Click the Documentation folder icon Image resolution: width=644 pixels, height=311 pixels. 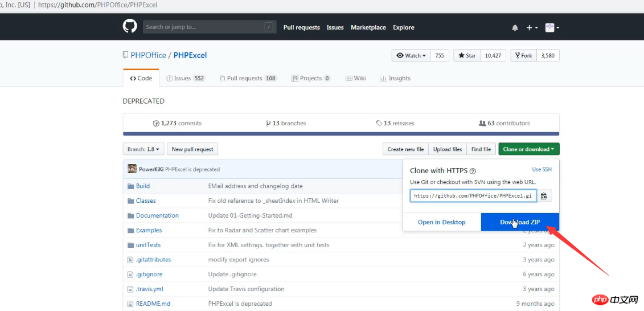[x=130, y=216]
